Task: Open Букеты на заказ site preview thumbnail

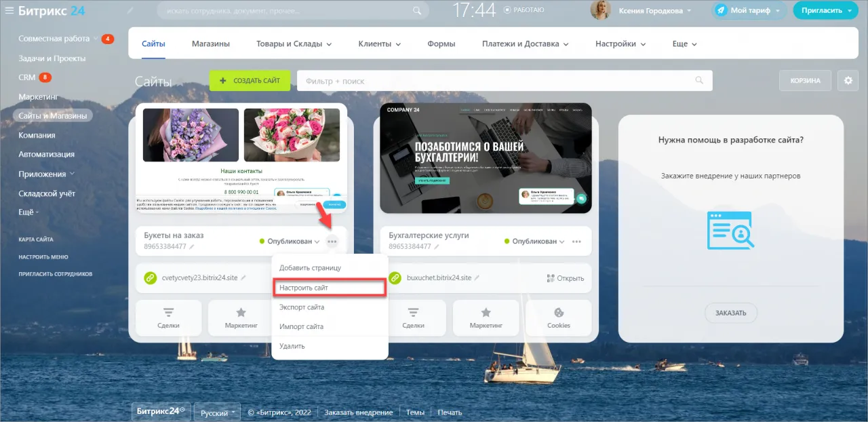Action: click(x=241, y=159)
